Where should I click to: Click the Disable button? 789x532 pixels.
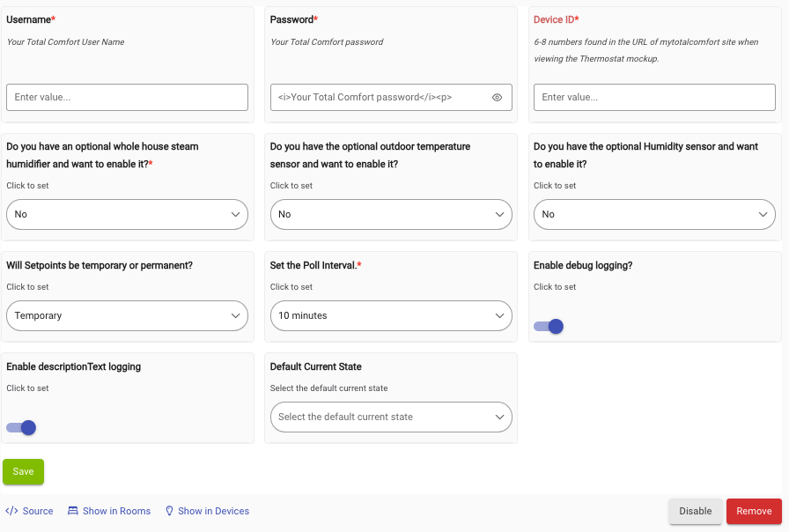pyautogui.click(x=696, y=512)
